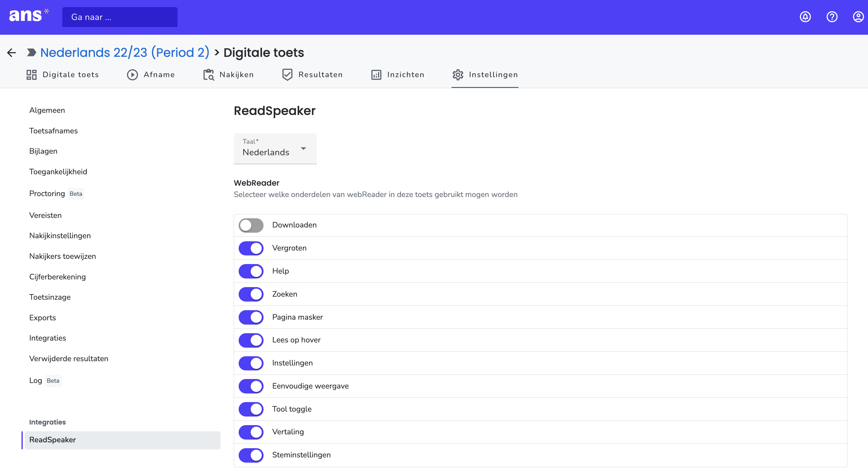The width and height of the screenshot is (868, 474).
Task: Open Toetsinzage settings
Action: pyautogui.click(x=50, y=297)
